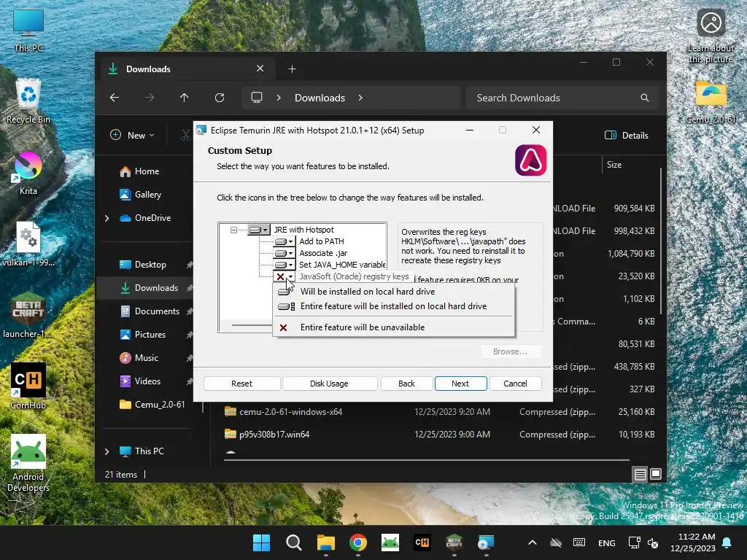Open the JRE with Hotspot feature dropdown icon
The width and height of the screenshot is (747, 560).
259,230
